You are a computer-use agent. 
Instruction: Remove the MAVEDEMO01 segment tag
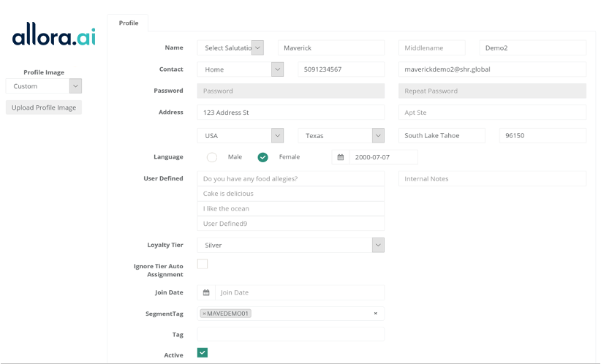pyautogui.click(x=205, y=314)
